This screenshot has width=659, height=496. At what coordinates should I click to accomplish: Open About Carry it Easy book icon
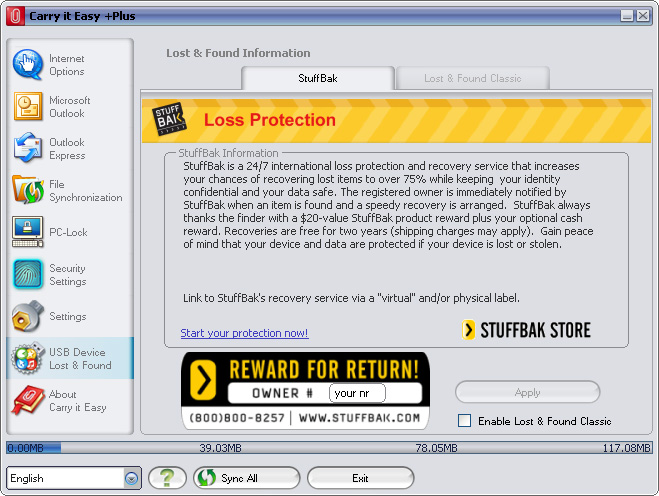click(28, 400)
